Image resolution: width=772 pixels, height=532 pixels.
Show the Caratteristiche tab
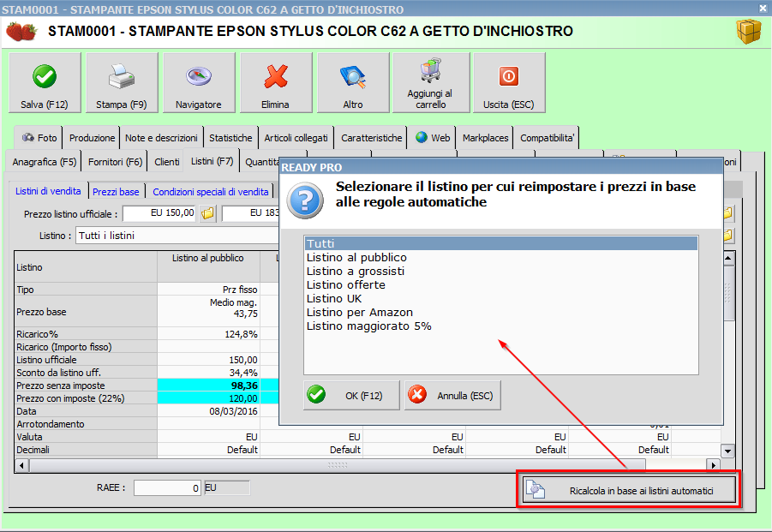(371, 138)
